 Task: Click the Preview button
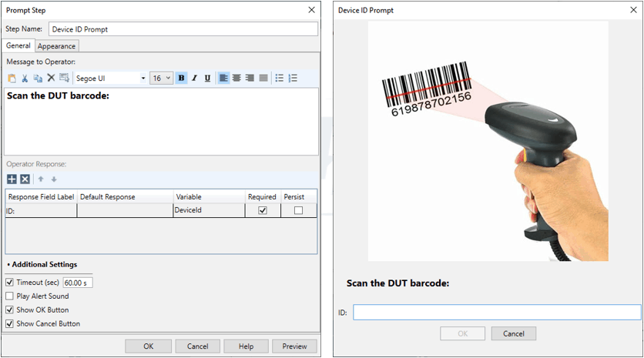click(294, 346)
